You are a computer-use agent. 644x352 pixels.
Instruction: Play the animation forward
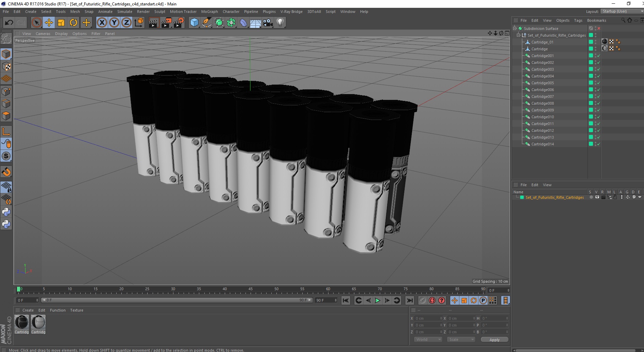point(377,300)
